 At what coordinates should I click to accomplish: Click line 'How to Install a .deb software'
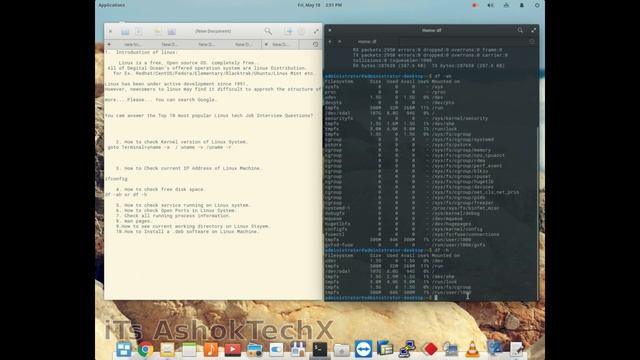pyautogui.click(x=187, y=231)
